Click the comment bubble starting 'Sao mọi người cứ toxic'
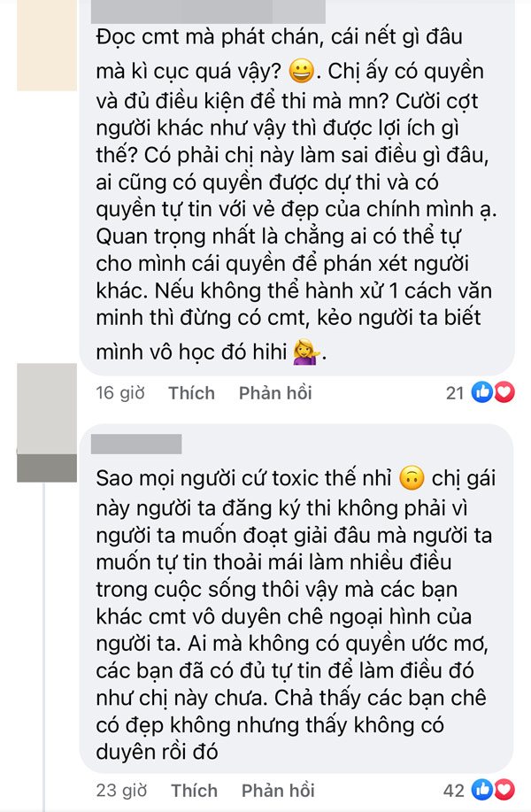The image size is (531, 812). (296, 599)
